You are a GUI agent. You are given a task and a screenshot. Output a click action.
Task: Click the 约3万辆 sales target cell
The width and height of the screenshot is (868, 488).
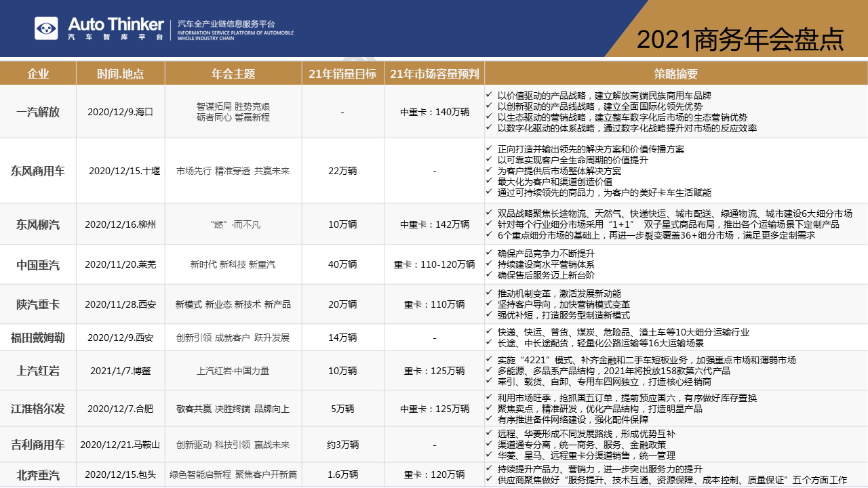(x=342, y=445)
